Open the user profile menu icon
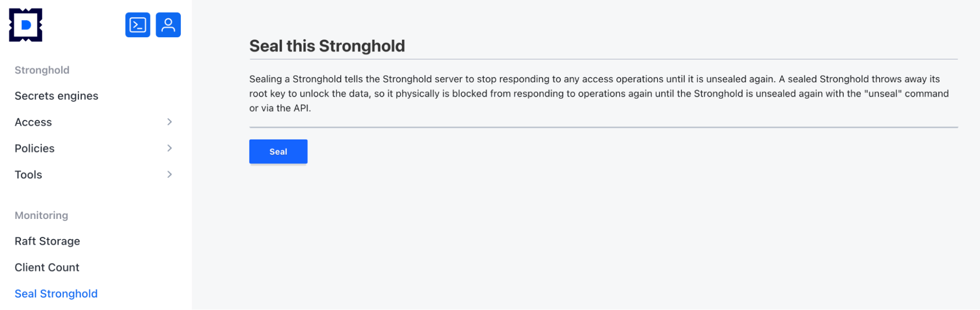The width and height of the screenshot is (980, 310). pos(168,25)
